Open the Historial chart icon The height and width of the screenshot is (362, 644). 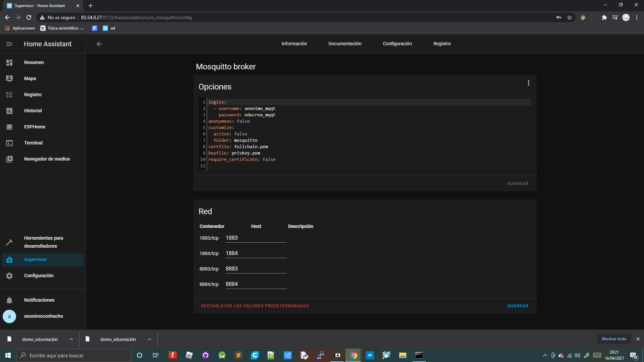coord(9,111)
